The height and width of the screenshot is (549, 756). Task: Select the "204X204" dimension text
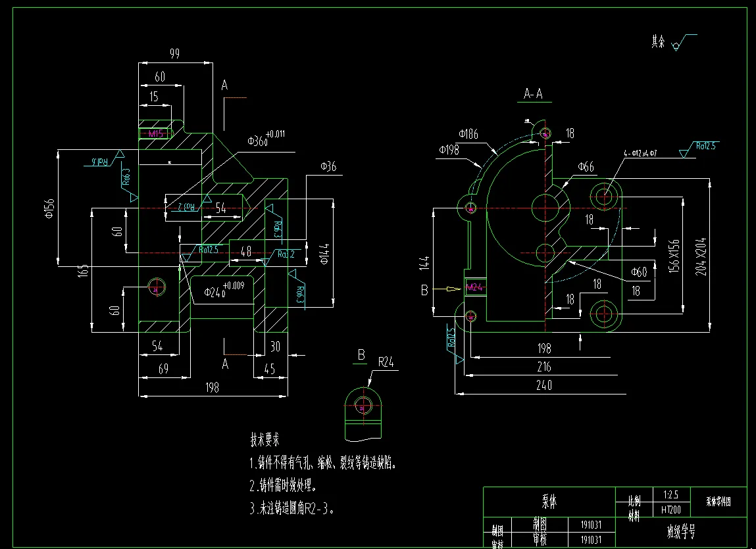701,256
